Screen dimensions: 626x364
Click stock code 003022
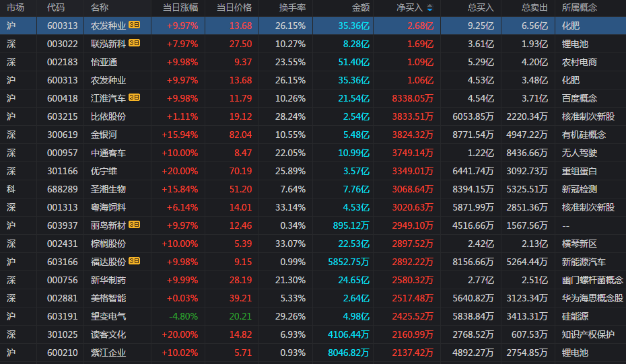(63, 44)
